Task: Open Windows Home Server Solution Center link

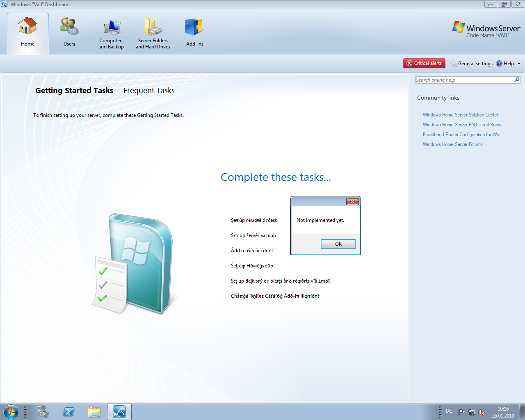Action: pos(461,115)
